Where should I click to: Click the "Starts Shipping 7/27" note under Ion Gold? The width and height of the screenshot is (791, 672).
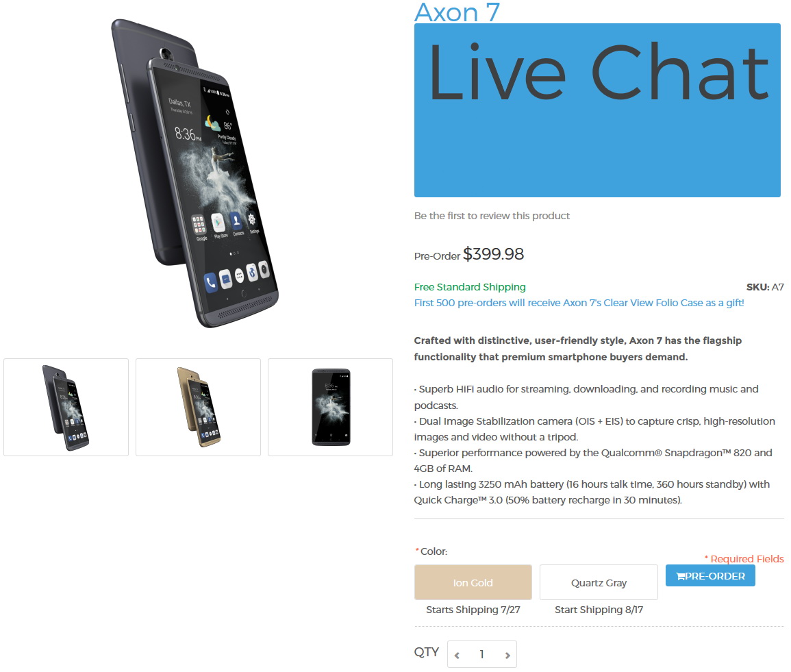(x=473, y=610)
